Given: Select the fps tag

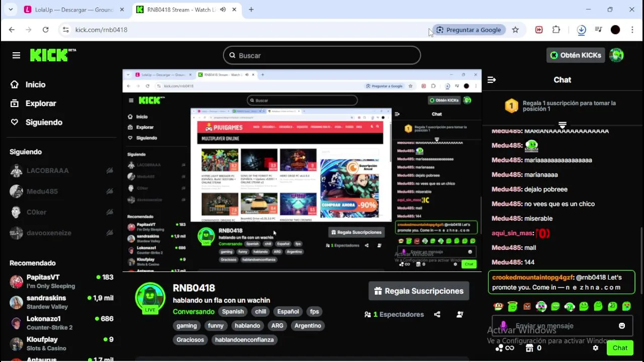Looking at the screenshot, I should (314, 312).
